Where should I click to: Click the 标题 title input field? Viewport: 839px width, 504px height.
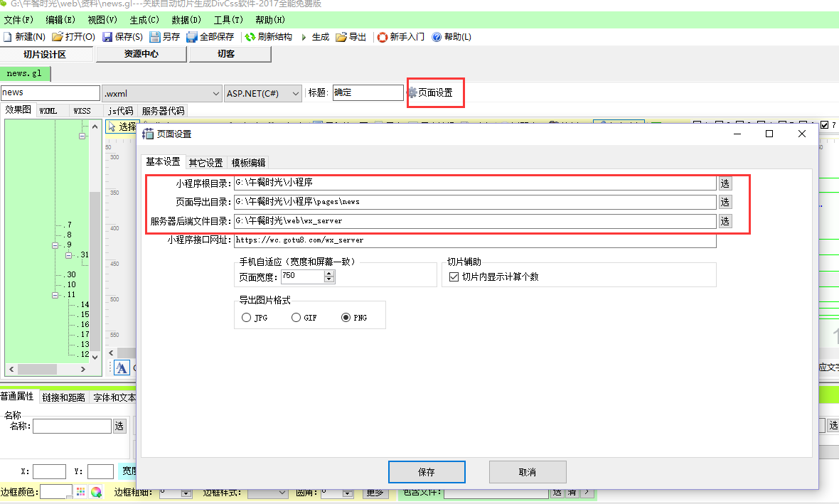tap(368, 92)
